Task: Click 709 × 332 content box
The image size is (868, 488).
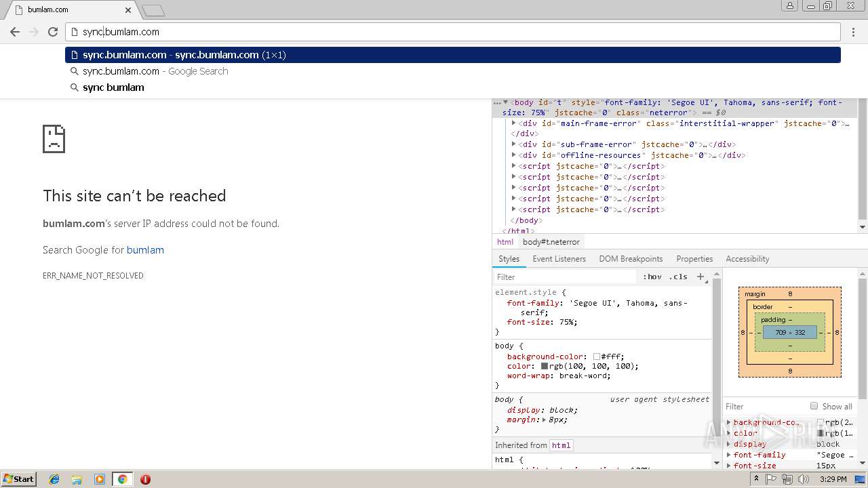Action: click(790, 332)
